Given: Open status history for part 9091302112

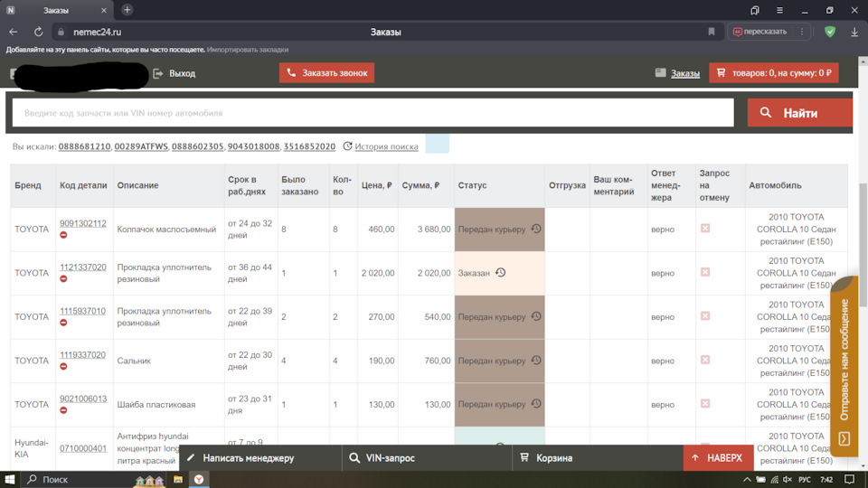Looking at the screenshot, I should [536, 229].
